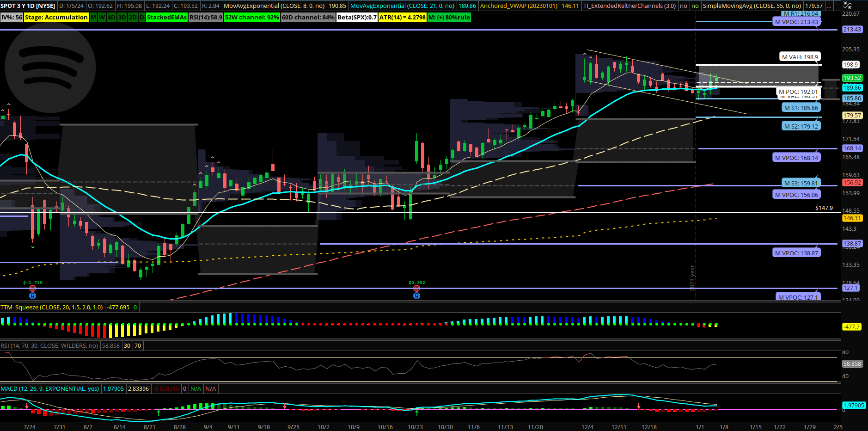
Task: Click the M VPOC: 127.1 level bubble
Action: [798, 297]
